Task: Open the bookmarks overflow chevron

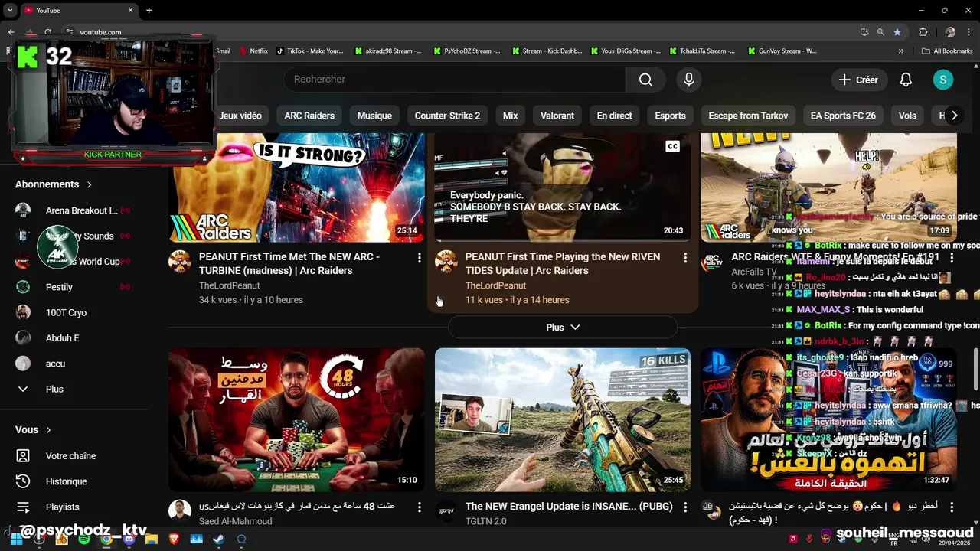Action: click(901, 51)
